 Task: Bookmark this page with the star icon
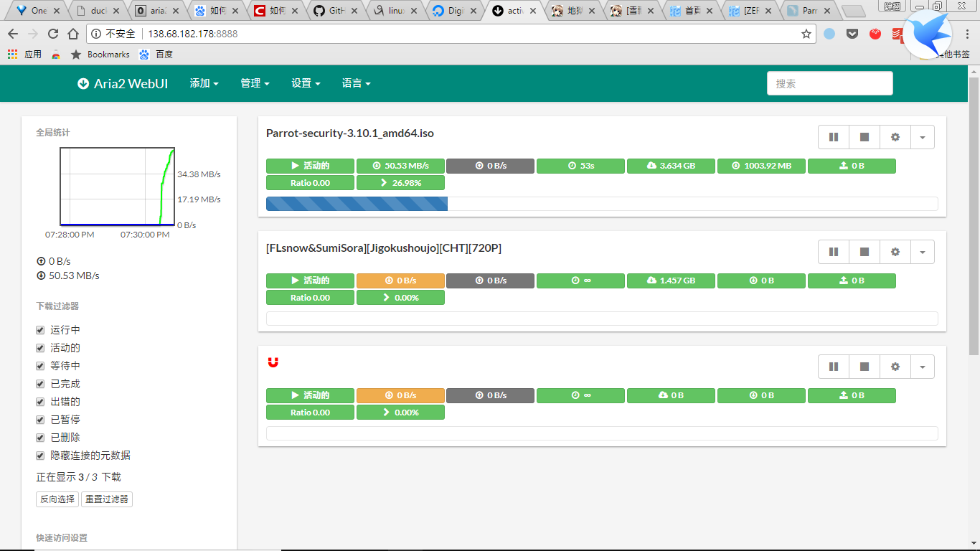[806, 34]
